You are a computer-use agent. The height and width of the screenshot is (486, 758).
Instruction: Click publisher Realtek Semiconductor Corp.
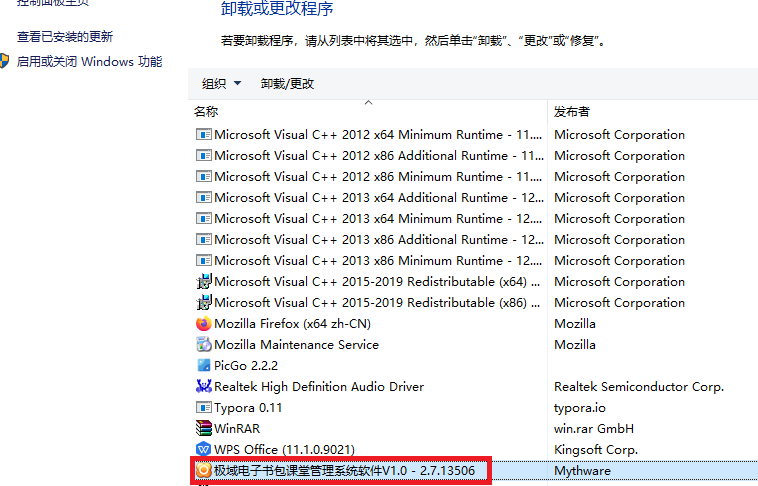pos(639,386)
